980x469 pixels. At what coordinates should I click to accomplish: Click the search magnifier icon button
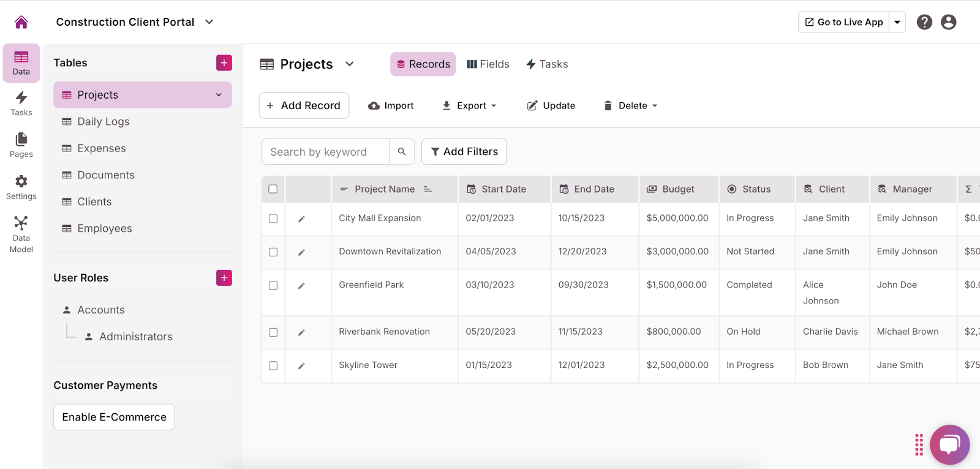pos(402,151)
